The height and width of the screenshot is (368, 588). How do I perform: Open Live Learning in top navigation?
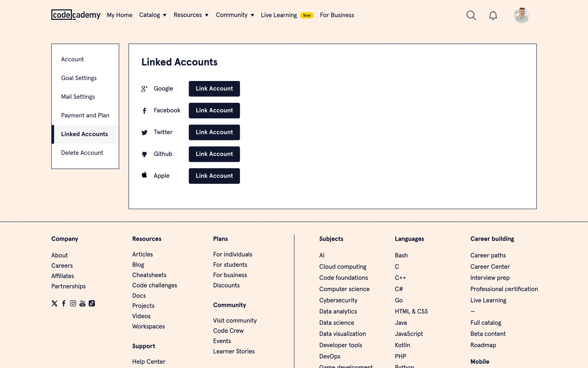point(279,15)
